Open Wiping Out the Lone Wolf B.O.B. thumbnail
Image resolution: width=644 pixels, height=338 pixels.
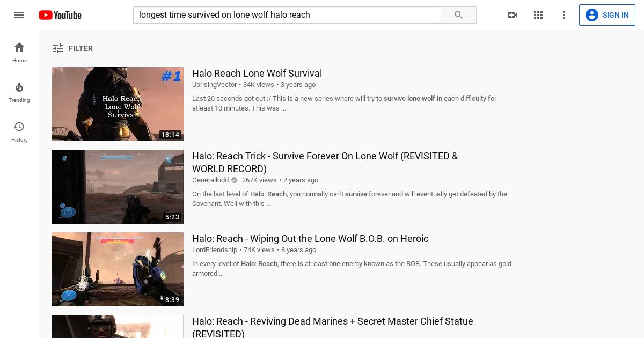[118, 269]
